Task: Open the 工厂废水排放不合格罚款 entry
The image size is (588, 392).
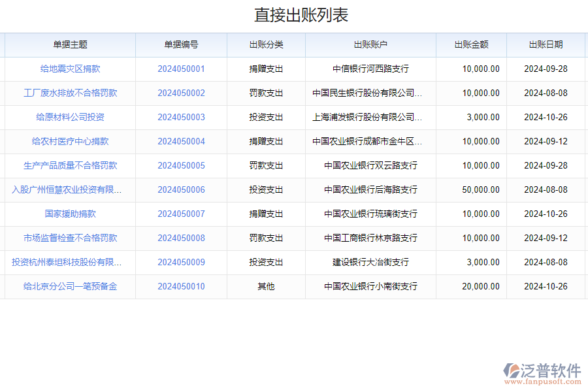Action: [x=70, y=93]
